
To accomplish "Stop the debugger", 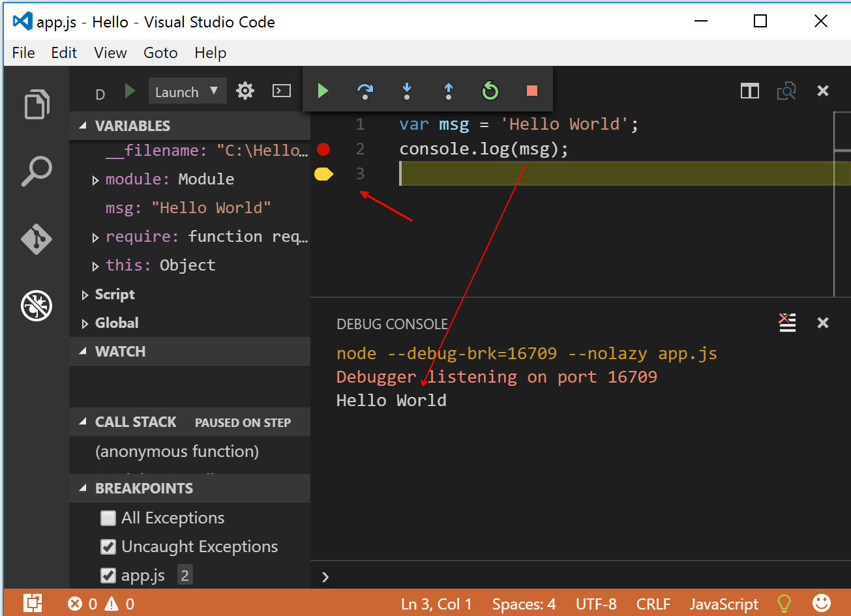I will [x=531, y=91].
